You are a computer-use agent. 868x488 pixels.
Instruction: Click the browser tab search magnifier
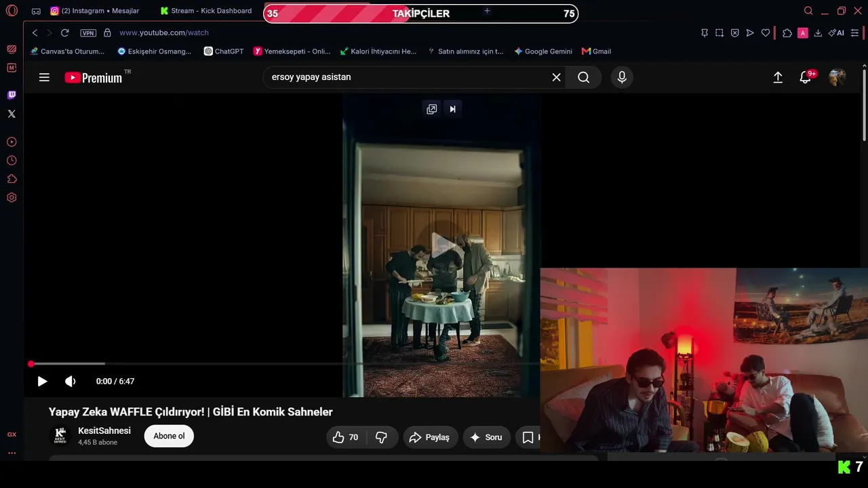808,11
